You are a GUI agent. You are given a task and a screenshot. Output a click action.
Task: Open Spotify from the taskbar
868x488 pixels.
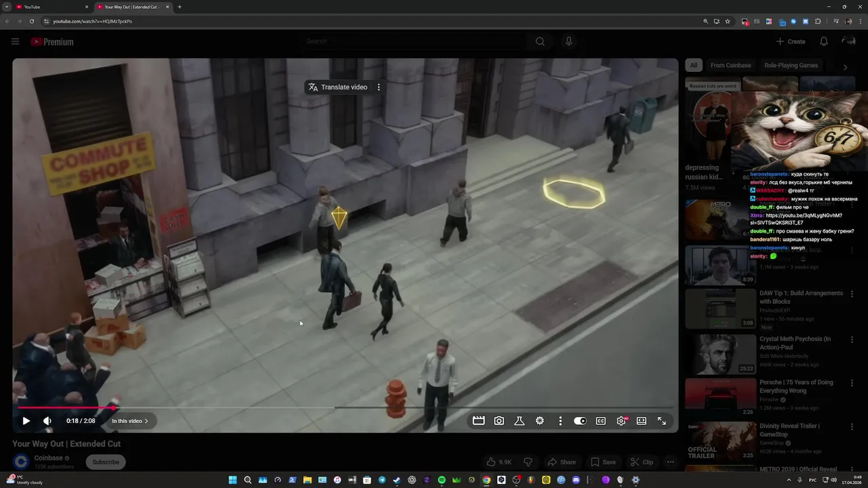[441, 480]
